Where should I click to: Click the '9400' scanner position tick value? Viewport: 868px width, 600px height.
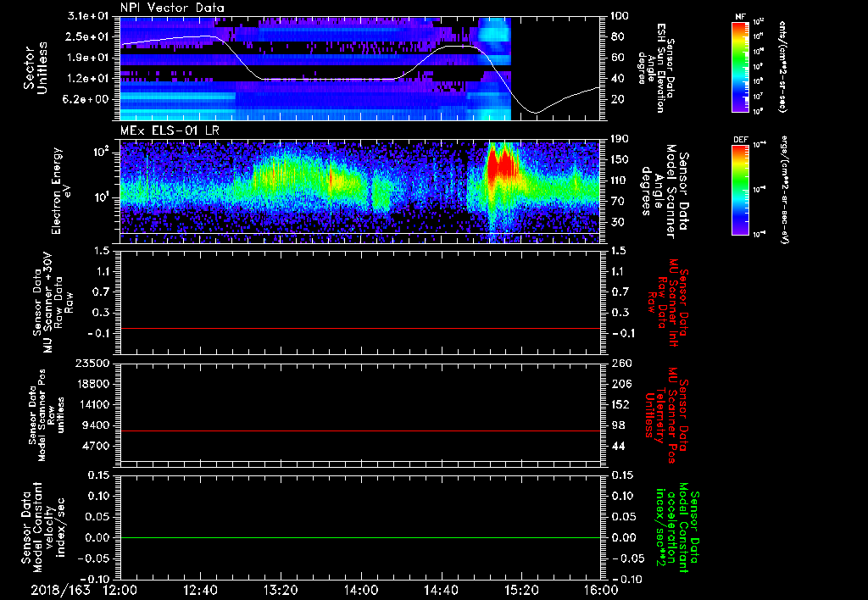pos(95,425)
